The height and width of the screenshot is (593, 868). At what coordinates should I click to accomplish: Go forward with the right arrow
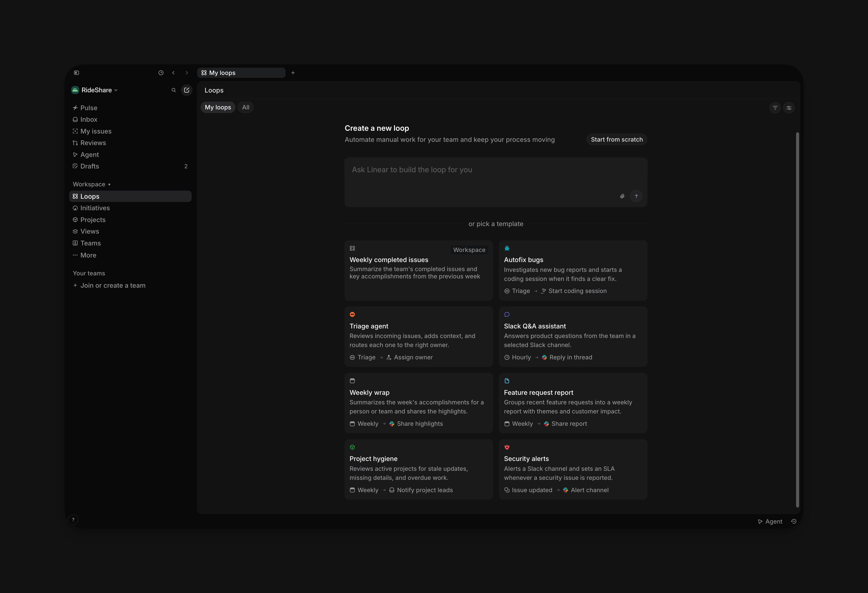tap(187, 73)
